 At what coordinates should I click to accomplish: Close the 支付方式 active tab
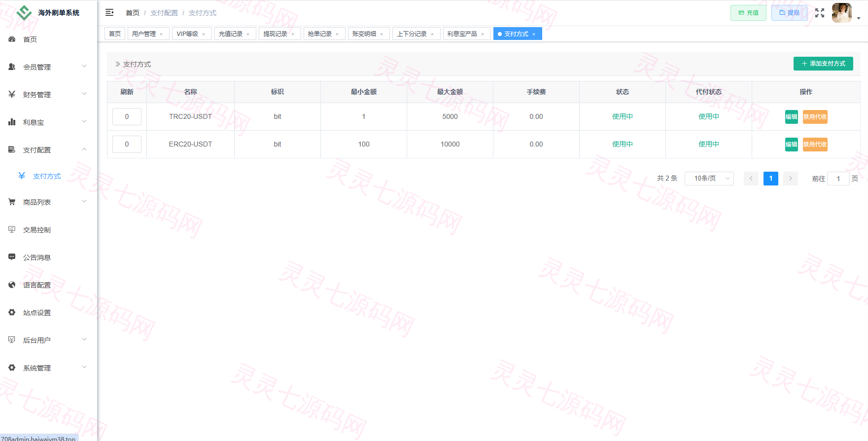(534, 34)
